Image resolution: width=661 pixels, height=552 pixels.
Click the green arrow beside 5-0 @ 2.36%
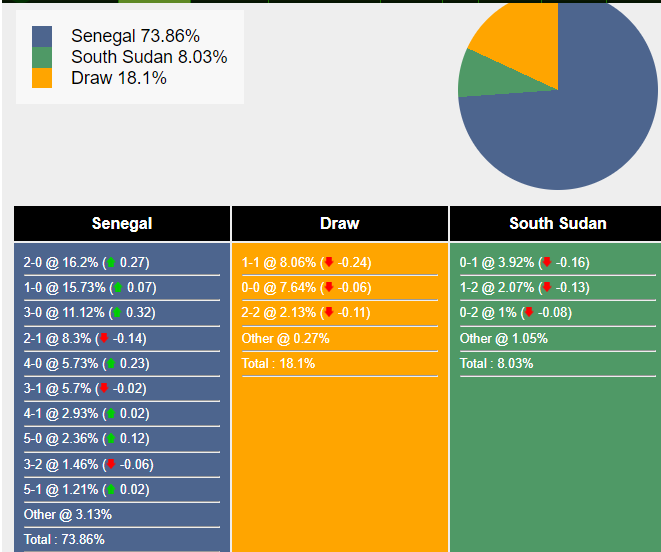(110, 439)
